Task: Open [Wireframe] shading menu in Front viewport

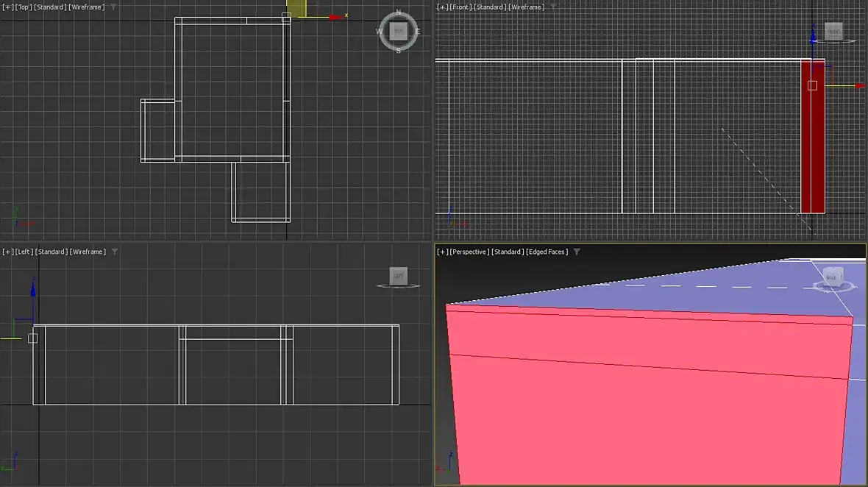Action: point(527,7)
